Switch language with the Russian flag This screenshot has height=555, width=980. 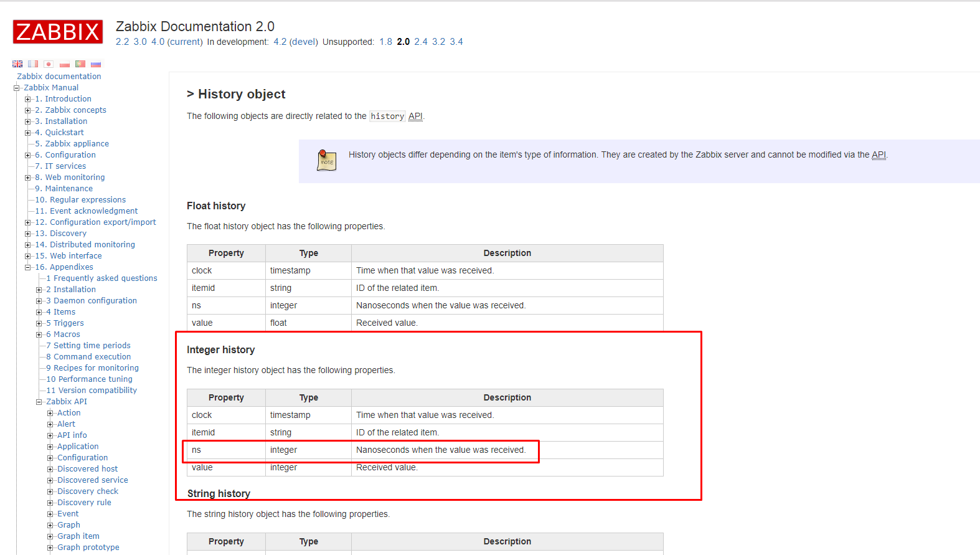pos(96,64)
